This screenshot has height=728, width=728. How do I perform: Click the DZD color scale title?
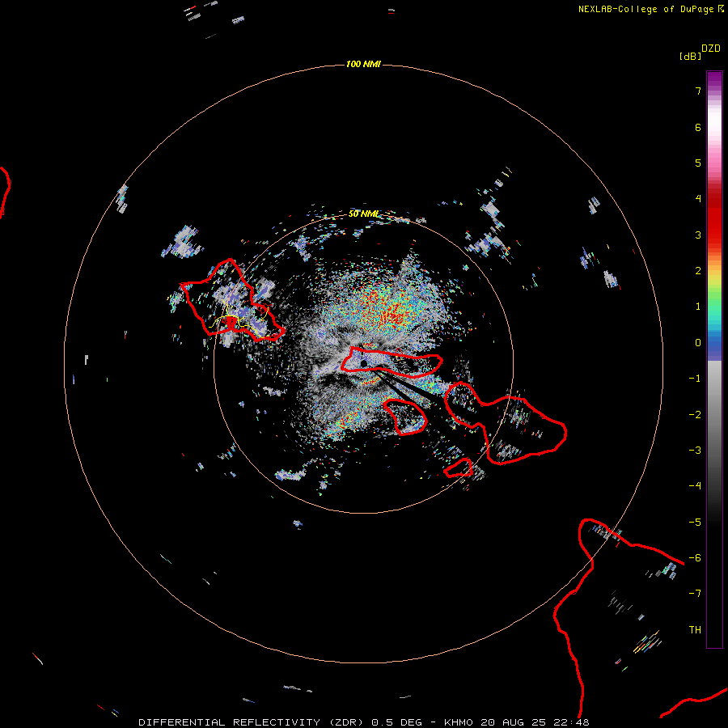[x=711, y=49]
